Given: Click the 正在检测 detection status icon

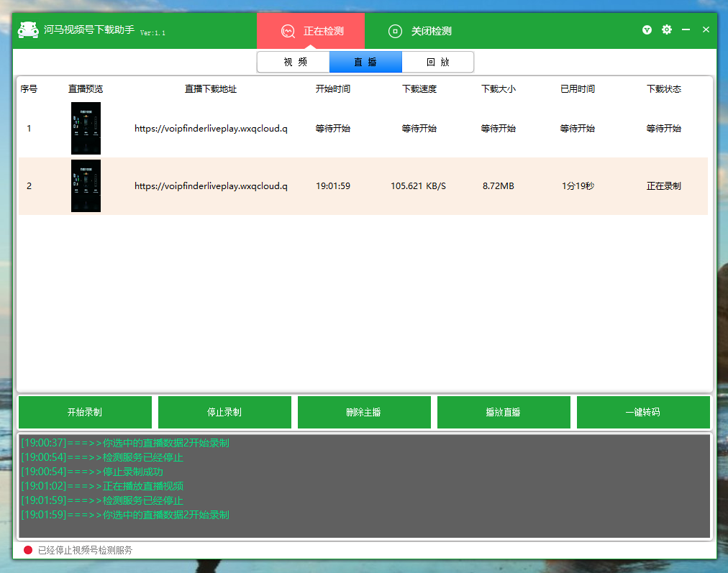Looking at the screenshot, I should click(288, 31).
